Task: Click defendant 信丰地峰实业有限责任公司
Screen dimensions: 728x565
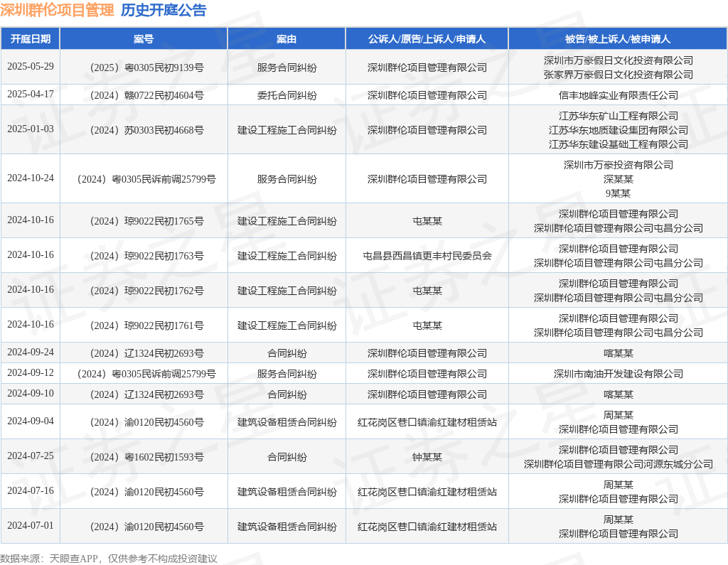Action: click(619, 96)
